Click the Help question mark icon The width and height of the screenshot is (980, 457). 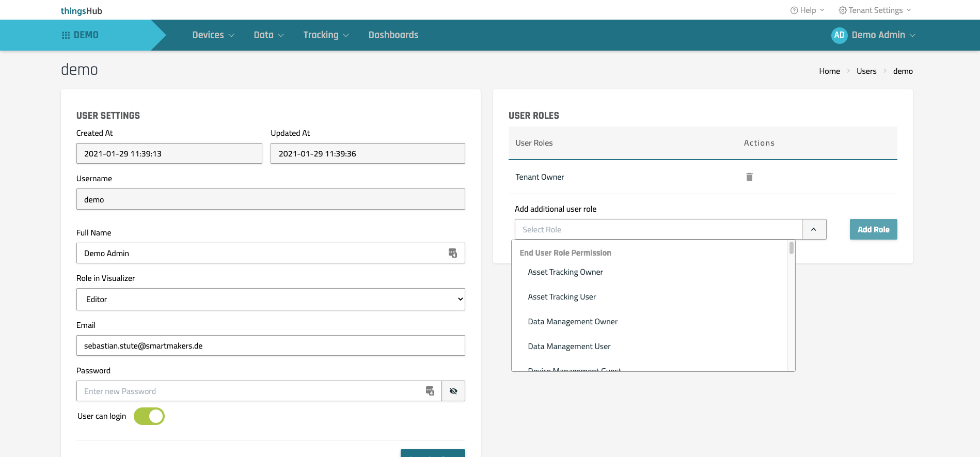(x=794, y=10)
